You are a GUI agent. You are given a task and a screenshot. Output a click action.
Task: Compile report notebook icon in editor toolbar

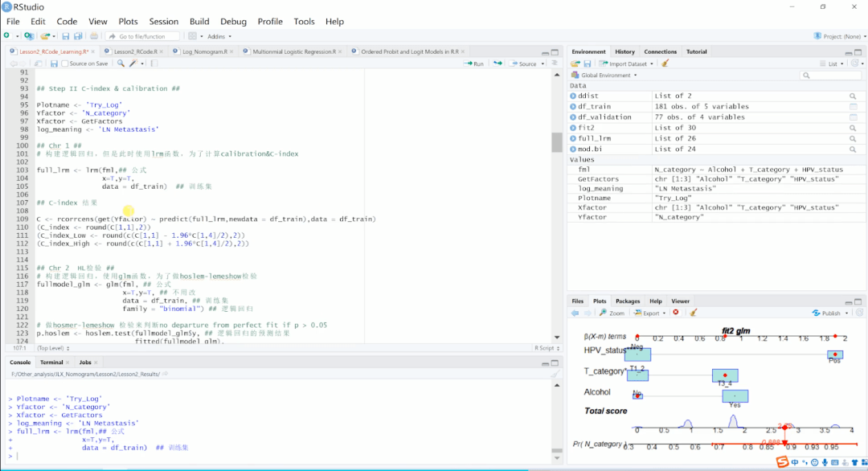(154, 63)
